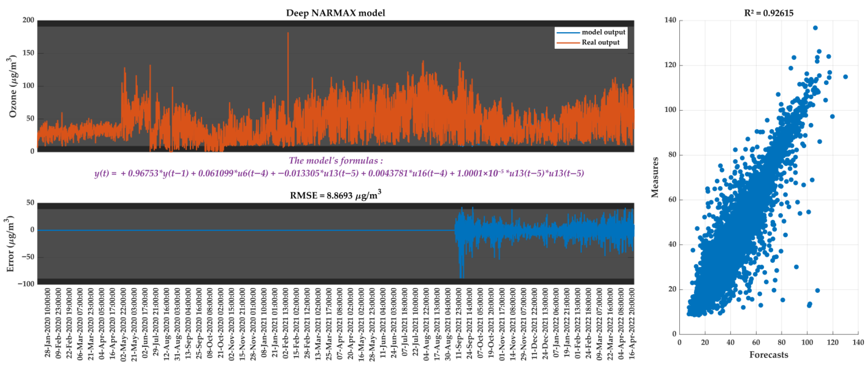Pick the blue line sample in the legend
Screen dimensions: 868x371
[x=568, y=32]
